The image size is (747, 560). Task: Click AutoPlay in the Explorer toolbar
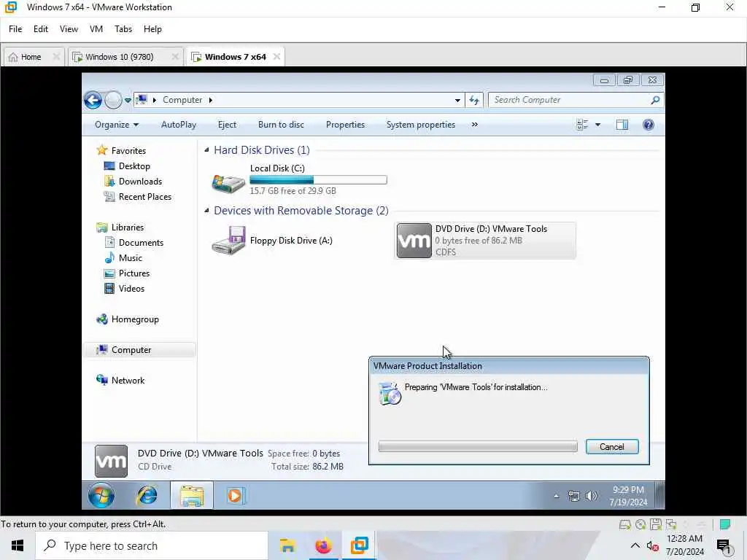pos(179,125)
